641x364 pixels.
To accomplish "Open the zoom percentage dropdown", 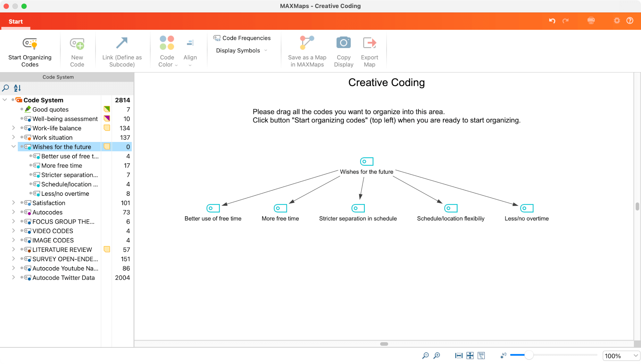I will click(x=621, y=356).
